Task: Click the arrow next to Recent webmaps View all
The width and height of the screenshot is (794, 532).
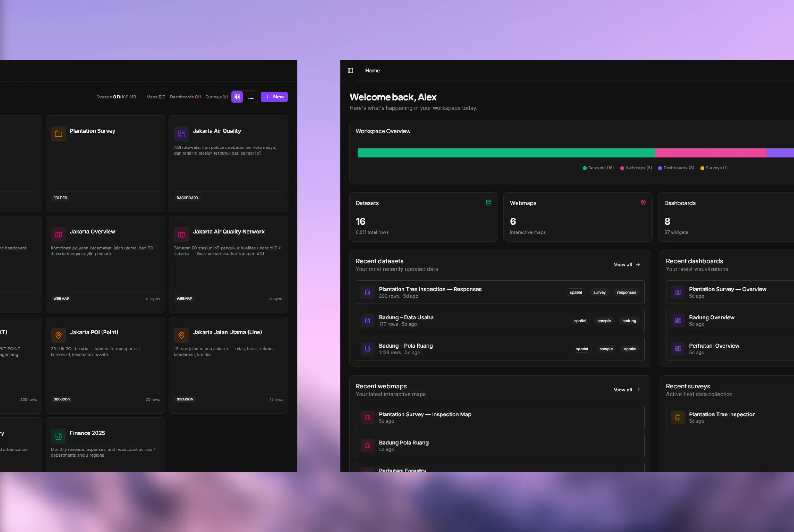Action: 638,390
